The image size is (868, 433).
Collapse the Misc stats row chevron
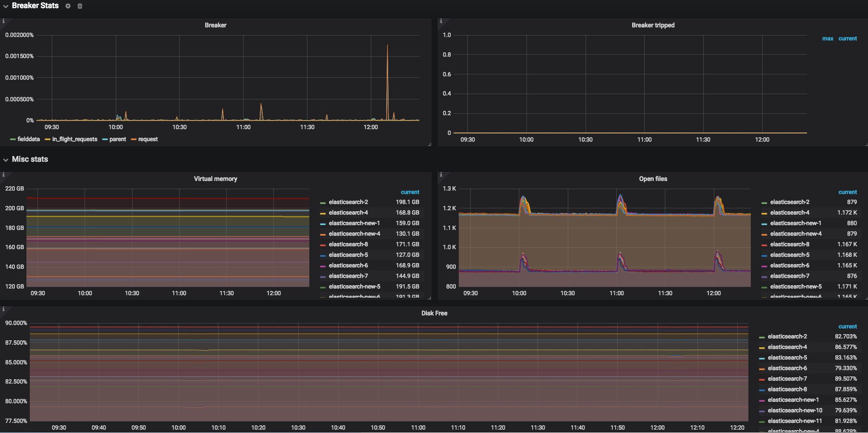coord(6,159)
